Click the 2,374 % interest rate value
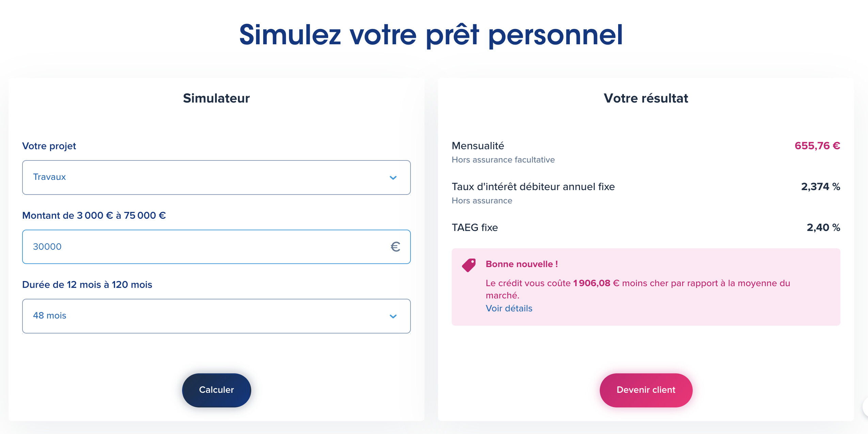Screen dimensions: 868x434 tap(820, 187)
